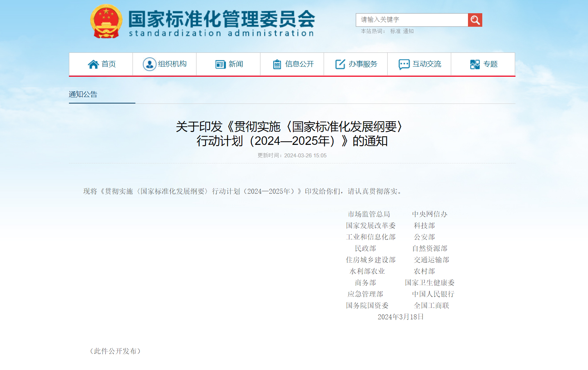
Task: Click the chat bubble icon beside 互动交流
Action: pyautogui.click(x=404, y=64)
